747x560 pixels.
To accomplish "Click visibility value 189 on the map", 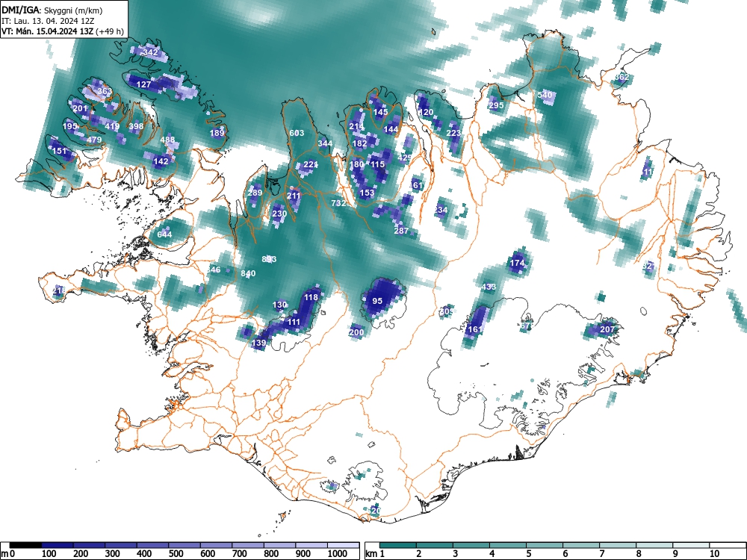I will click(x=217, y=133).
